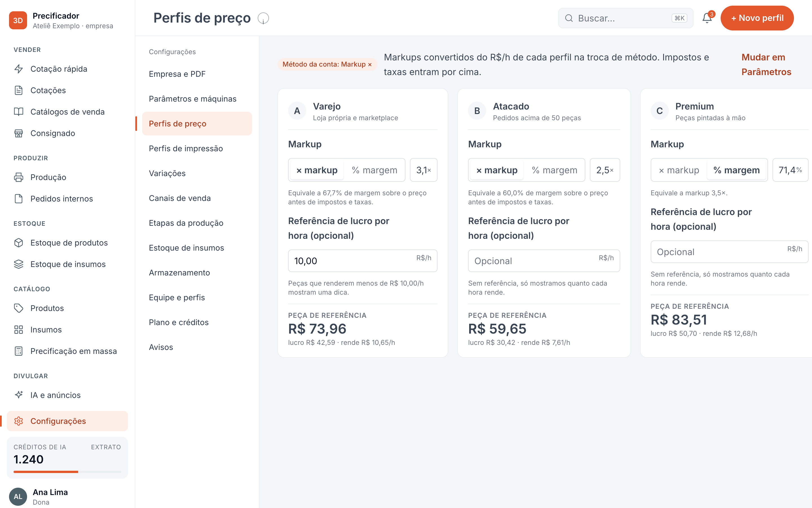The image size is (812, 508).
Task: Select × markup mode in Varejo card
Action: click(317, 170)
